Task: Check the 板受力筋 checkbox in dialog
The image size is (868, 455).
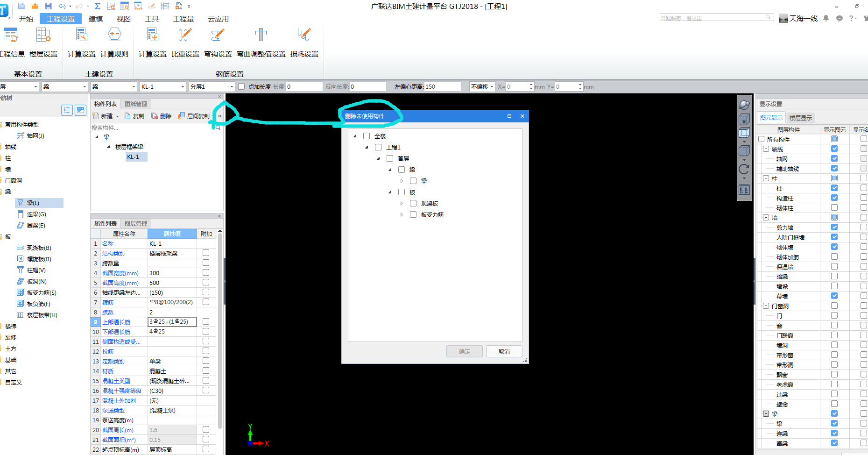Action: (413, 214)
